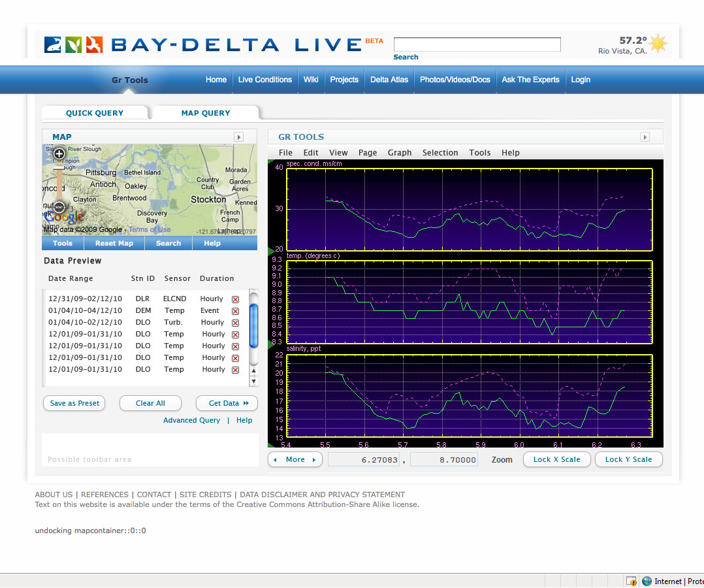This screenshot has width=704, height=588.
Task: Collapse the GR TOOLS panel arrow
Action: 645,137
